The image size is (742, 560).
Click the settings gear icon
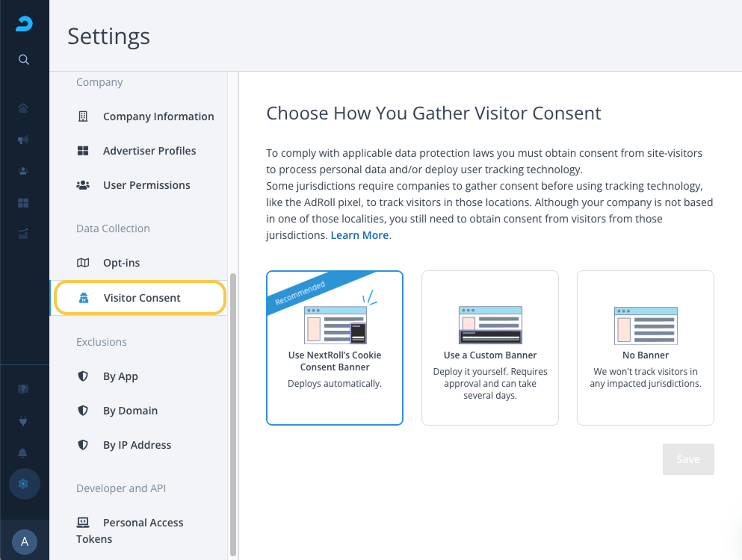click(x=24, y=484)
